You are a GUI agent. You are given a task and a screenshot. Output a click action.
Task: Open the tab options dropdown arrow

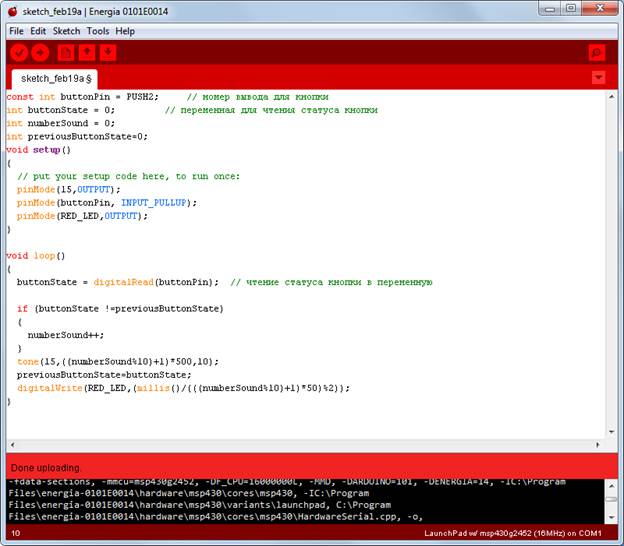[599, 77]
